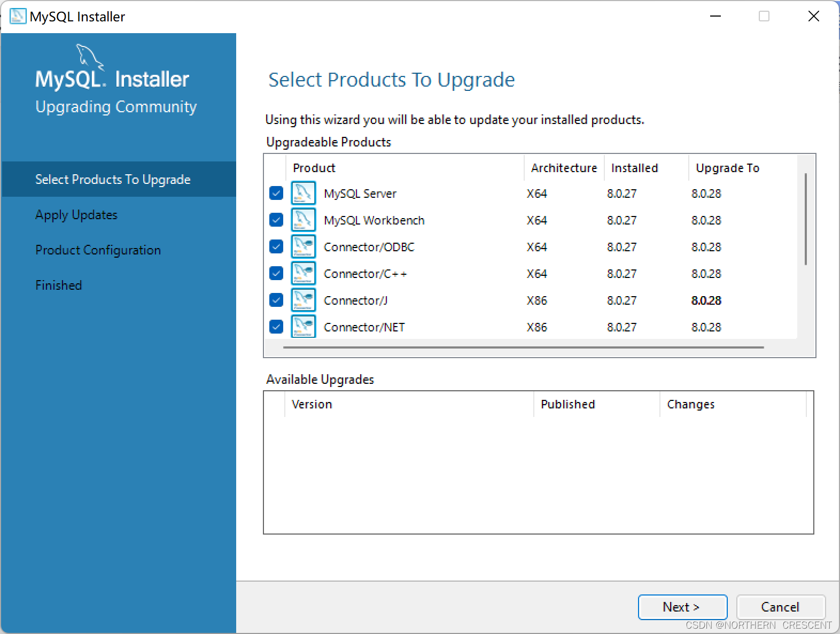The image size is (840, 634).
Task: Click the 8.0.28 upgrade value for Connector/ODBC
Action: pyautogui.click(x=706, y=247)
